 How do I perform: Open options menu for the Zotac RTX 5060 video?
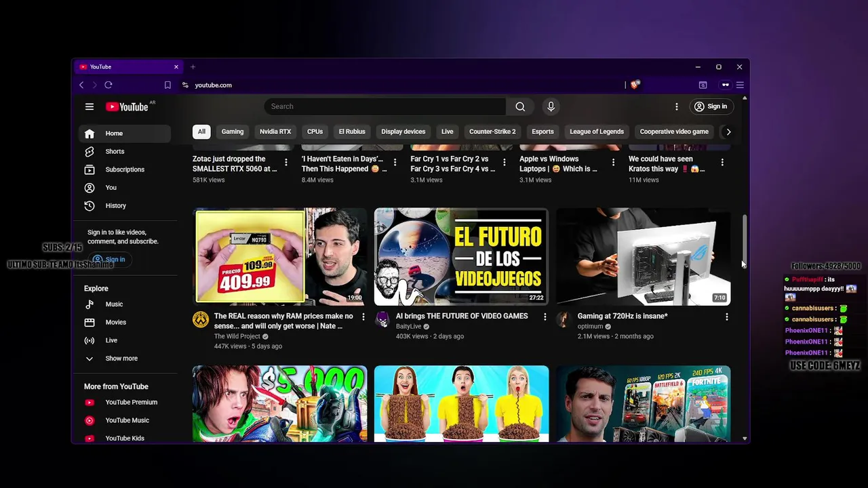click(x=286, y=163)
